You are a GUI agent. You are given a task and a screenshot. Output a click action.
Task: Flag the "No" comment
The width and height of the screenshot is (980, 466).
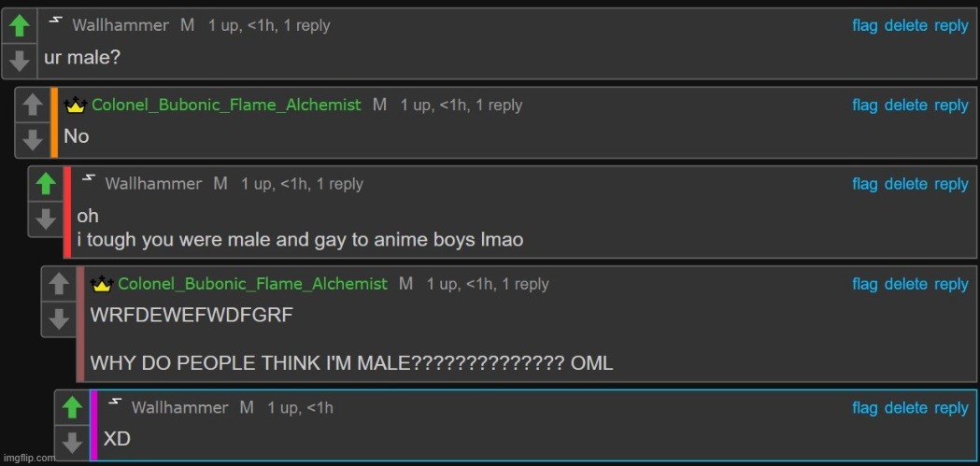point(865,105)
